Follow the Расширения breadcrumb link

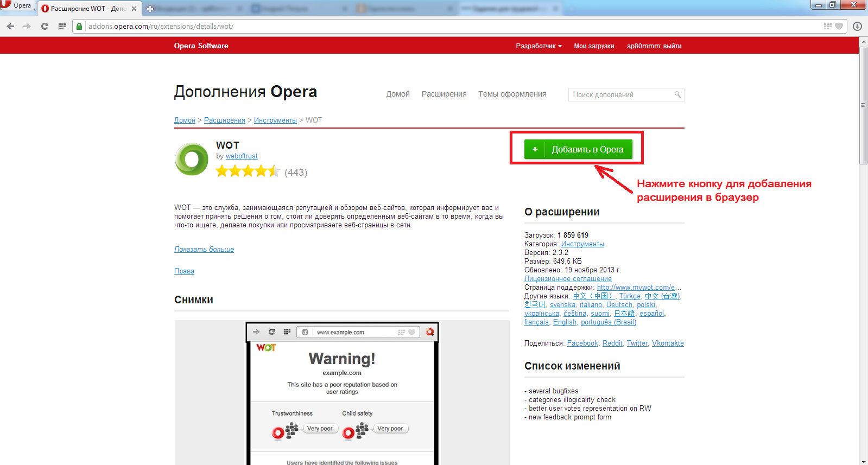coord(225,120)
